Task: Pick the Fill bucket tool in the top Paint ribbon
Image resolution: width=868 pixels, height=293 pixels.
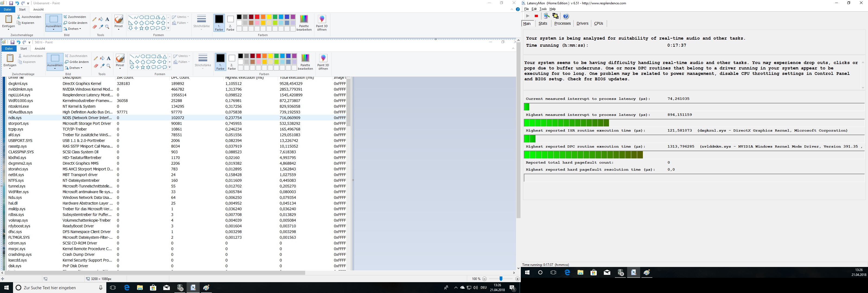Action: (x=101, y=19)
